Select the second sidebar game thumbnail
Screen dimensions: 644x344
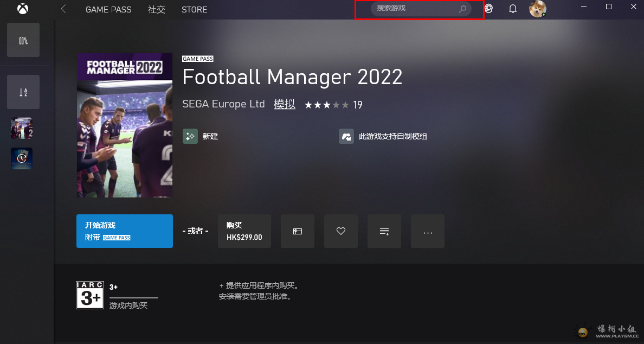pos(21,158)
